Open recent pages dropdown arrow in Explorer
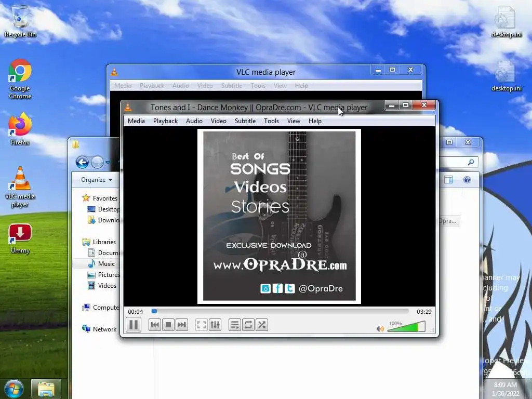 pyautogui.click(x=108, y=163)
